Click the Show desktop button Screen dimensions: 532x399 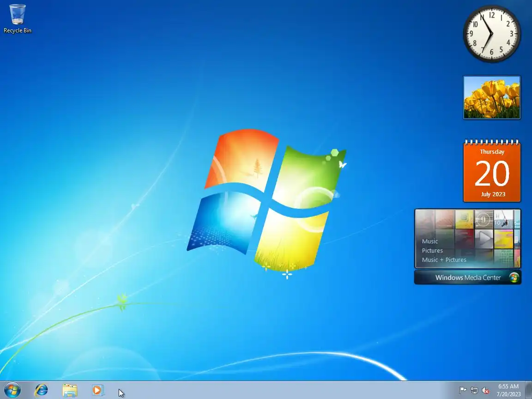pos(529,390)
